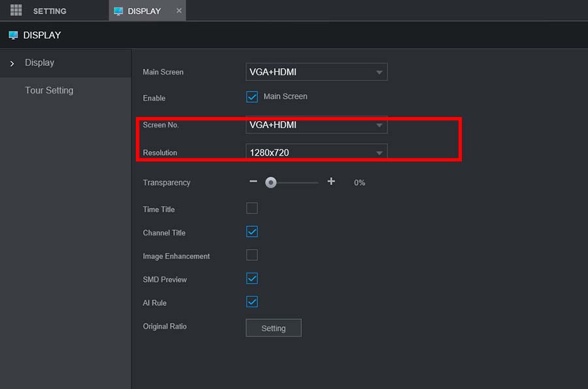Click the monitor icon in the DISPLAY header

(13, 35)
